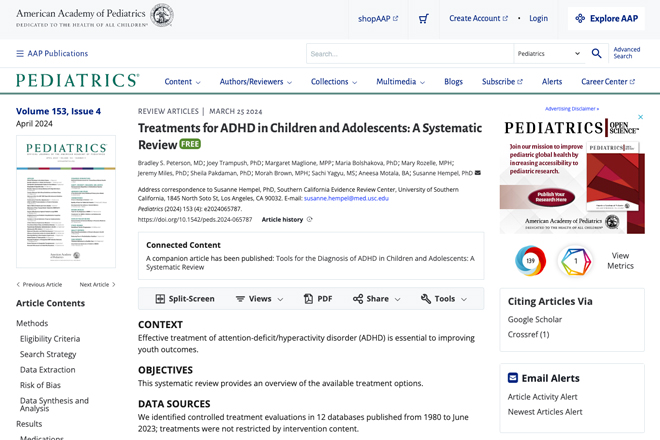
Task: Open the Alerts menu item
Action: coord(552,82)
